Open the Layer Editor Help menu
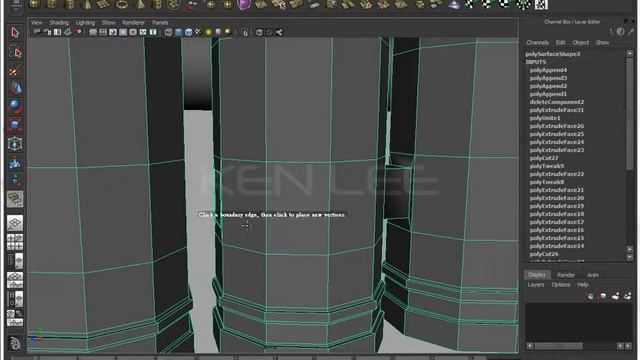 582,284
